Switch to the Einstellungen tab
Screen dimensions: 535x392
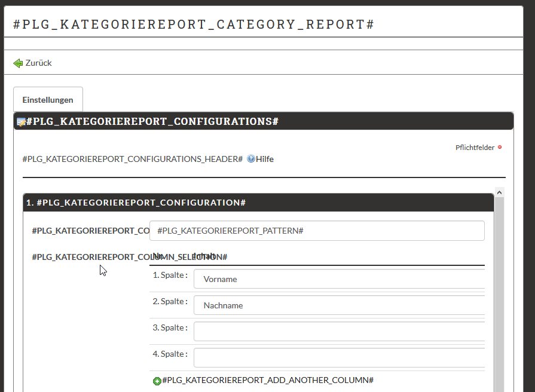(48, 100)
